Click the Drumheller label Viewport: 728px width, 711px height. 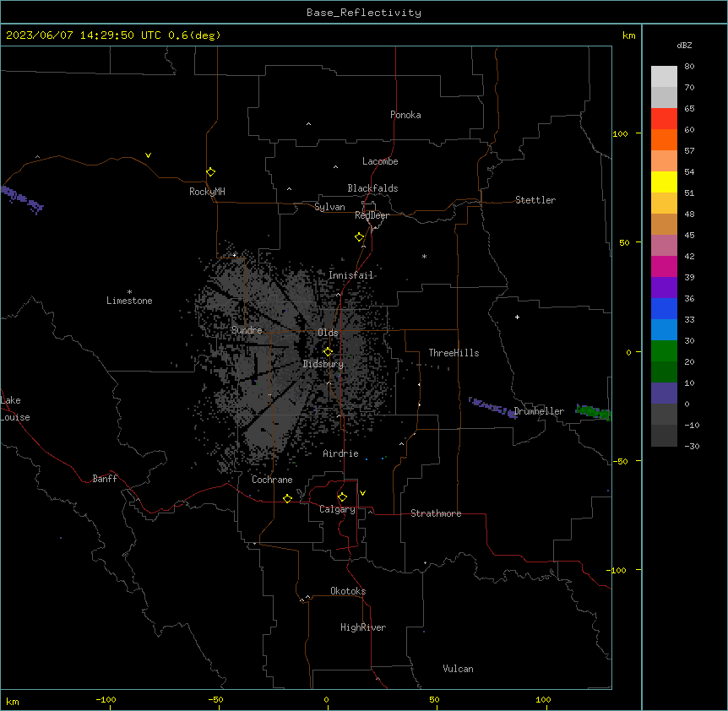tap(539, 411)
